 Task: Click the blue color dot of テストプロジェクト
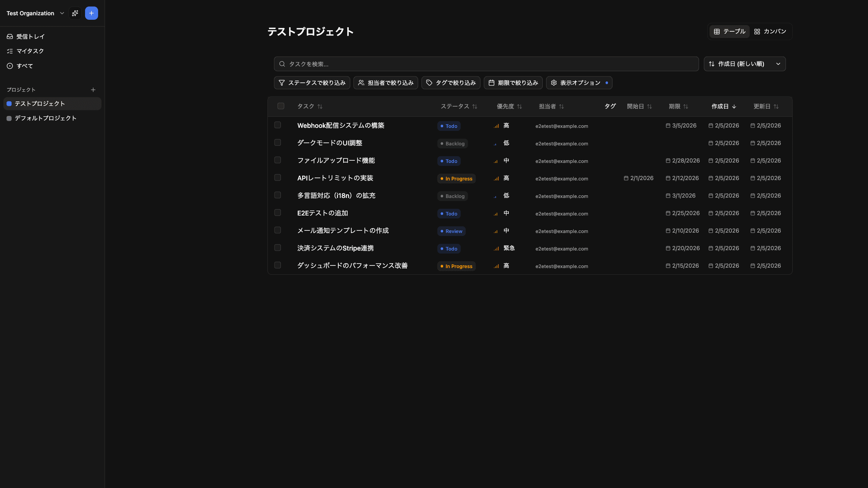(9, 103)
